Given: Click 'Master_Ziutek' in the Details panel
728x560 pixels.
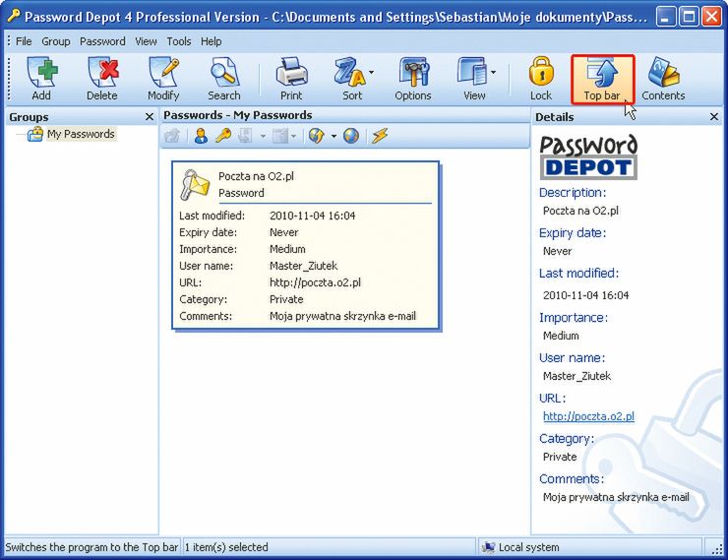Looking at the screenshot, I should 576,376.
